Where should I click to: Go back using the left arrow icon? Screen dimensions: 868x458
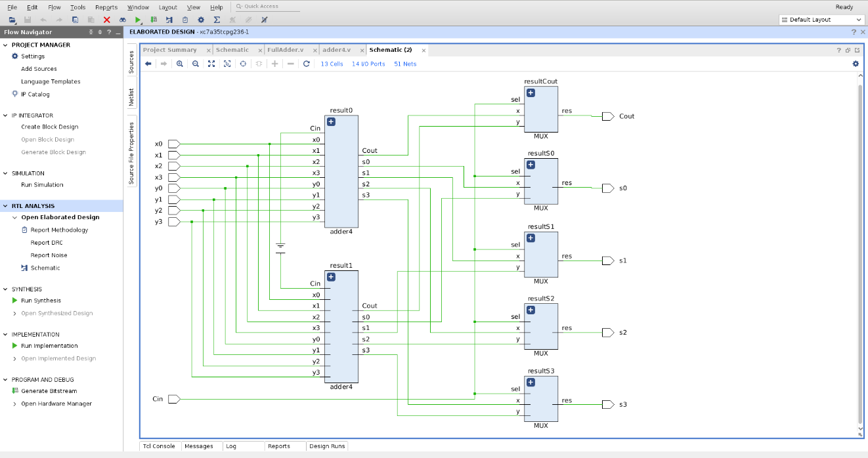[x=148, y=64]
